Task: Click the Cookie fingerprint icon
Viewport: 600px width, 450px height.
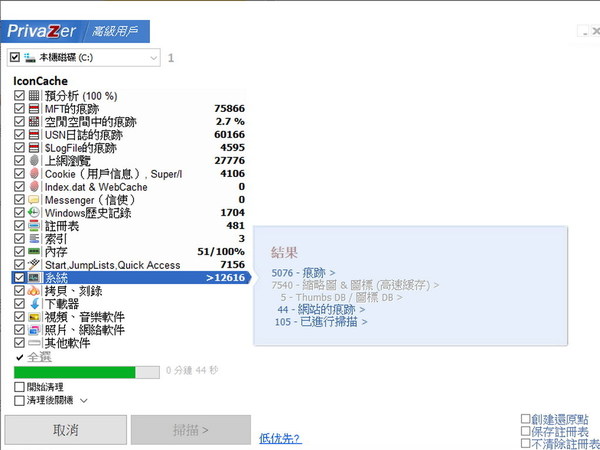Action: (34, 174)
